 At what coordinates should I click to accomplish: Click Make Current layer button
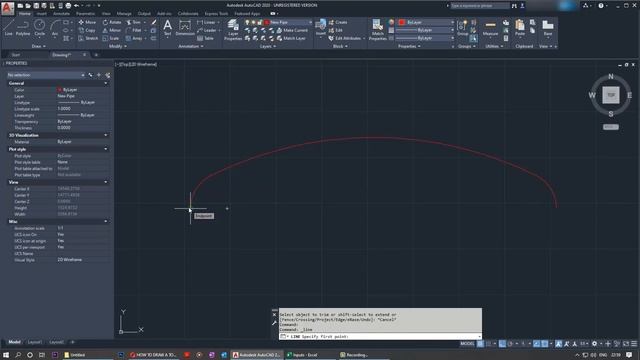(x=292, y=30)
